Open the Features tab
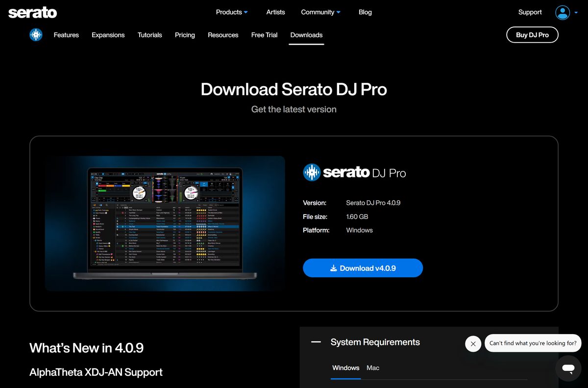The image size is (588, 388). [66, 35]
